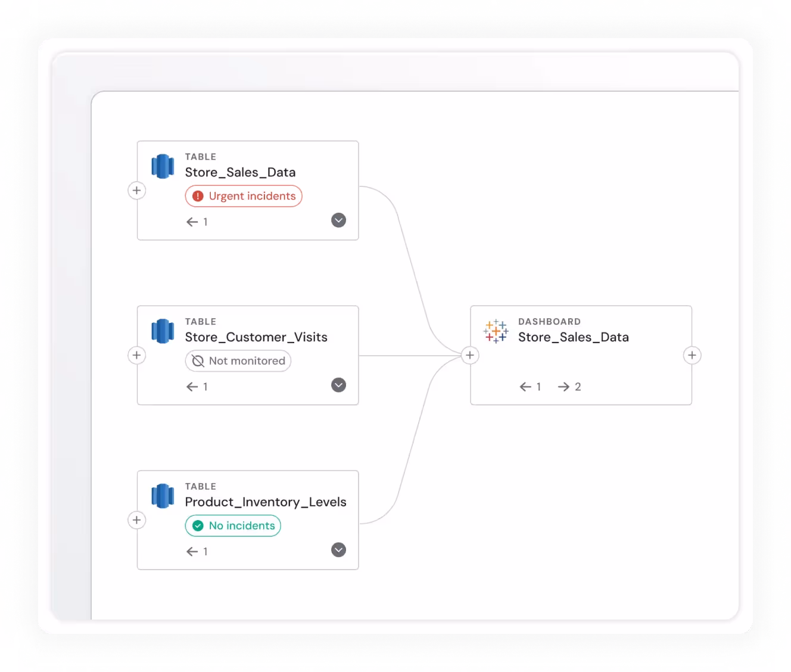
Task: Expand upstream of Product_Inventory_Levels with plus
Action: click(x=137, y=520)
